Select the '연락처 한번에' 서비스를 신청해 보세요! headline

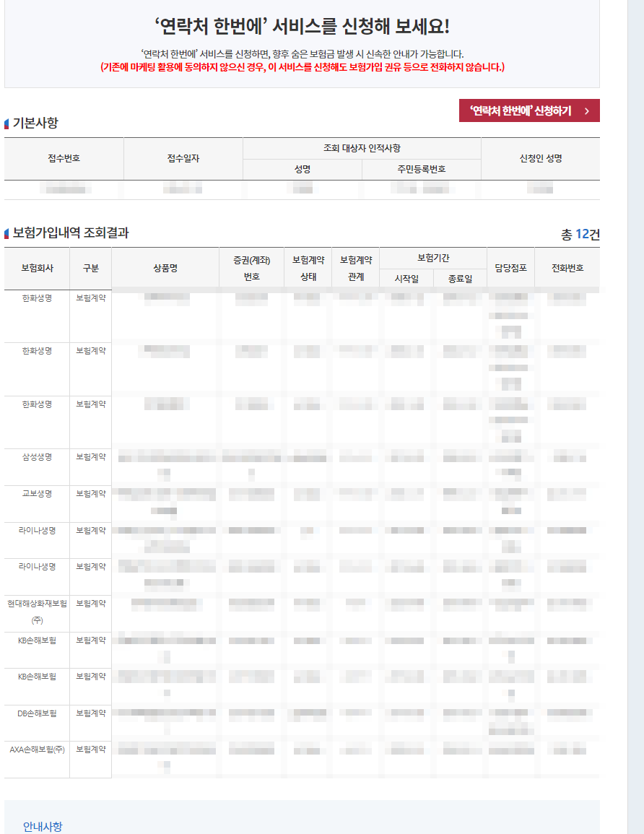click(302, 26)
